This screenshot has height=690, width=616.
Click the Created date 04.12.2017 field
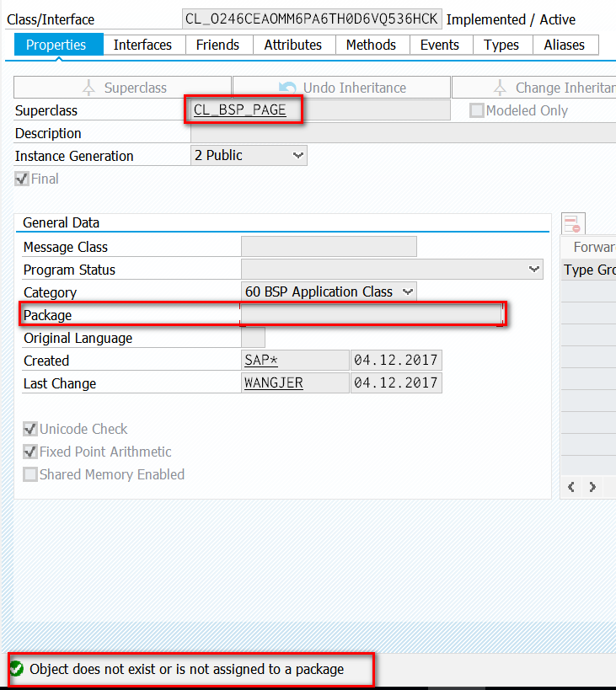point(396,360)
